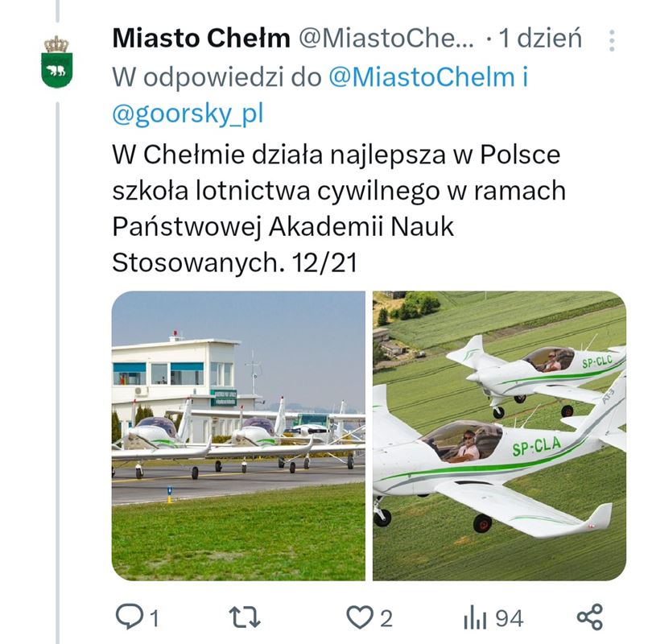This screenshot has height=644, width=648.
Task: Open the left photo of the airport building
Action: pos(238,436)
